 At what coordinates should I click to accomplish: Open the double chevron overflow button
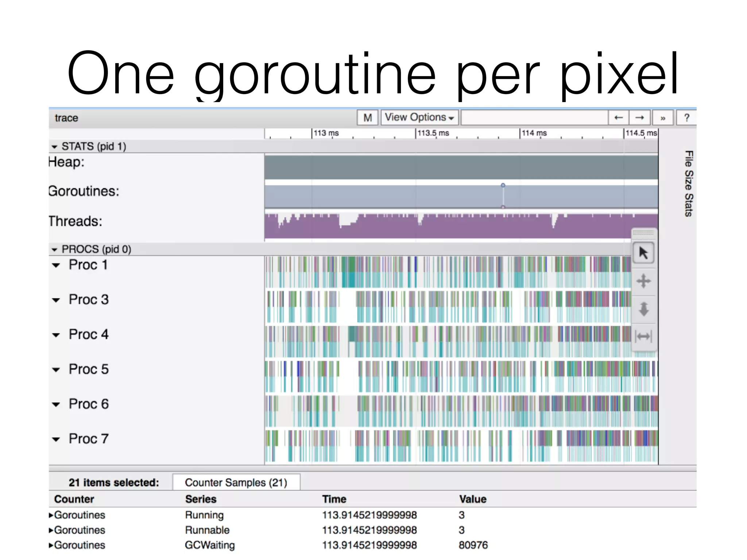pyautogui.click(x=663, y=118)
